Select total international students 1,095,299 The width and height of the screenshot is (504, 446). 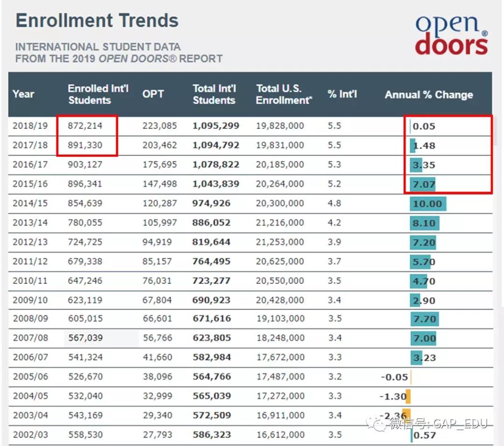coord(216,126)
